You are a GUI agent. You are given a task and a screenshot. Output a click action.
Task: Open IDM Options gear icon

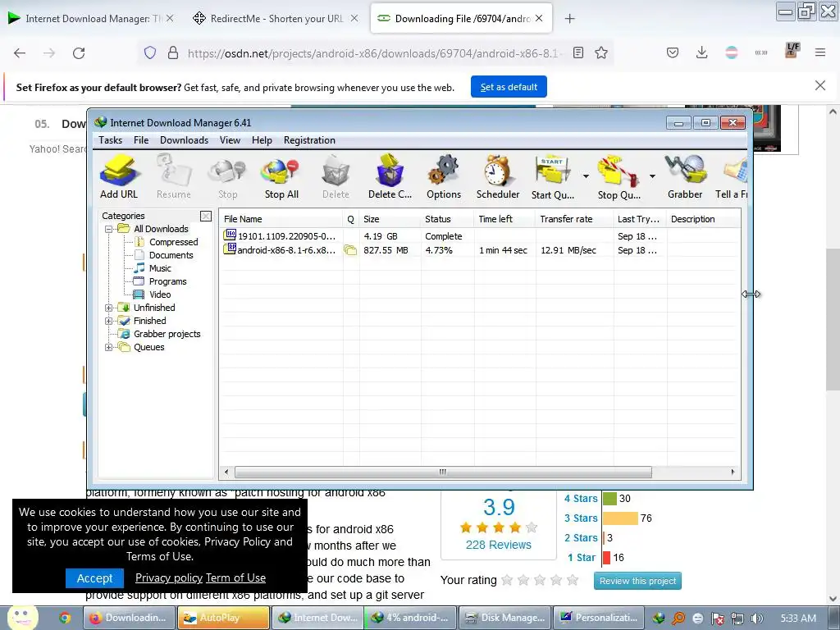444,177
